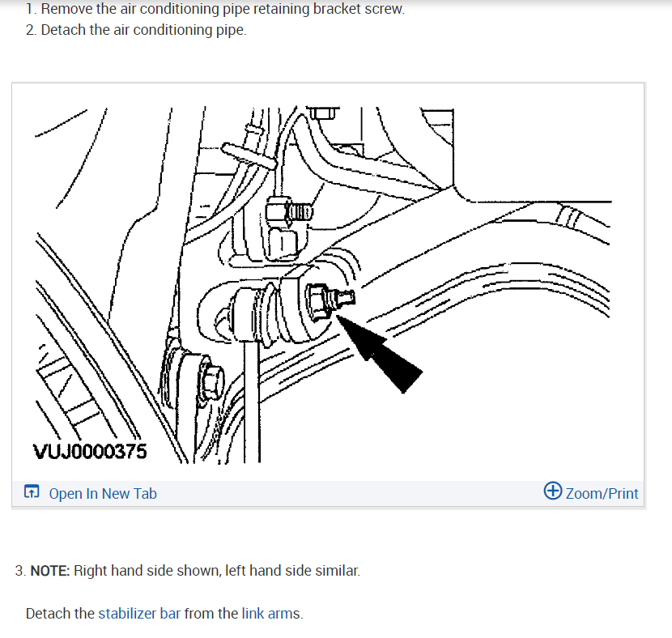Screen dimensions: 672x638
Task: Click the Zoom/Print magnifier plus icon
Action: (x=552, y=491)
